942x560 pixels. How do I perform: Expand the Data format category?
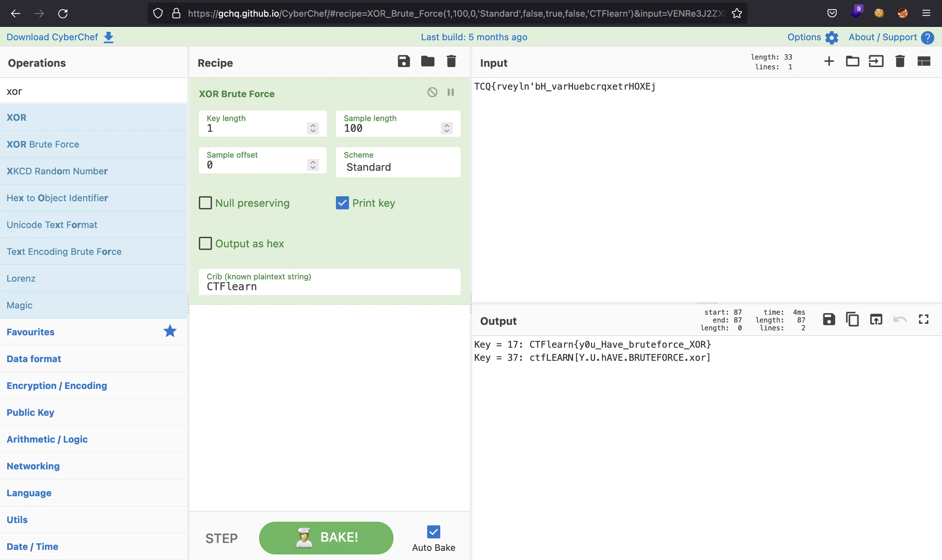pyautogui.click(x=94, y=359)
